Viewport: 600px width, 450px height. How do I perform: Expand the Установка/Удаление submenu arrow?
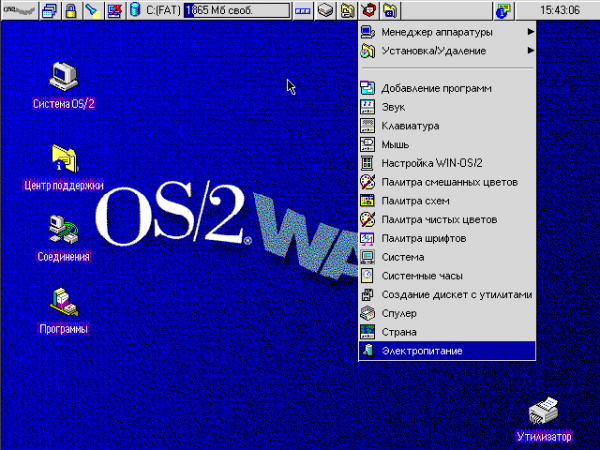click(530, 51)
